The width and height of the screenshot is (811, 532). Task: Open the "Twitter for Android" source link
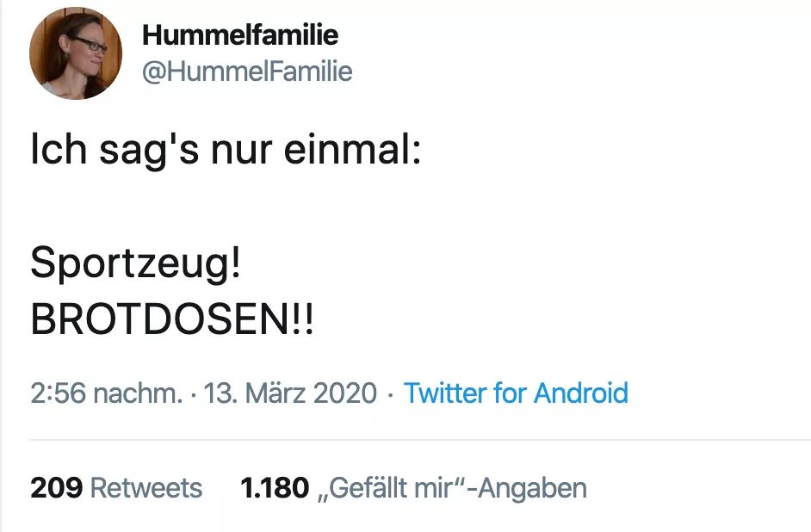[516, 393]
